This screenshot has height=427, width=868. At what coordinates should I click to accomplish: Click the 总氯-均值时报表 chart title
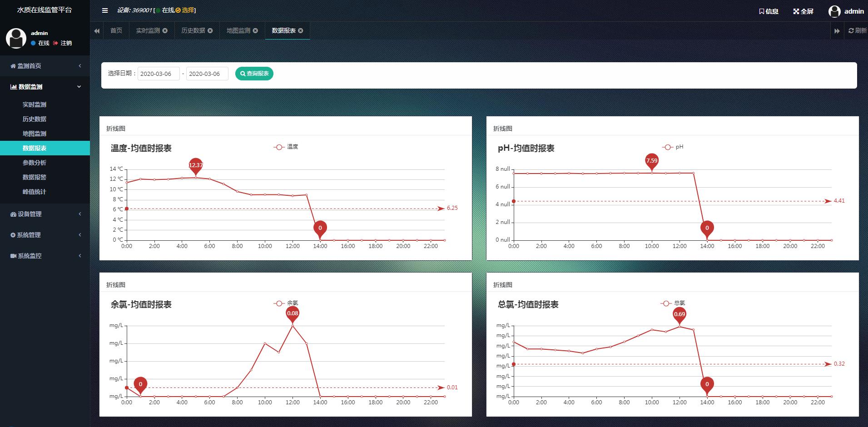[528, 305]
